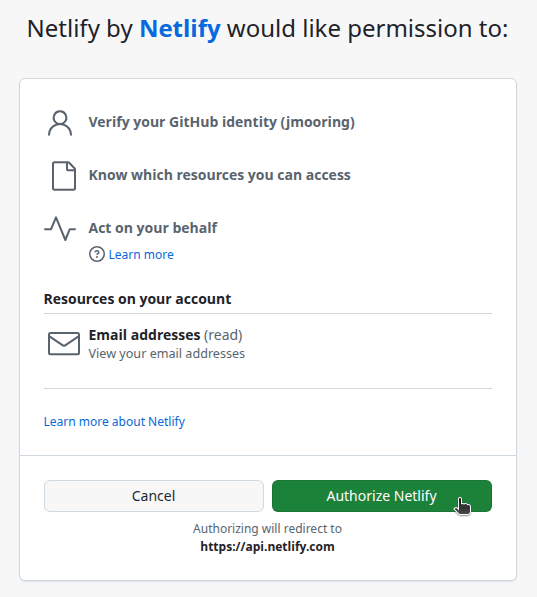
Task: Click the Resources on your account heading
Action: coord(137,299)
